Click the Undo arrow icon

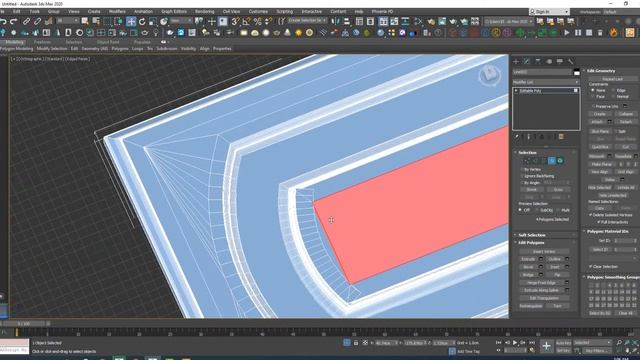(3, 21)
